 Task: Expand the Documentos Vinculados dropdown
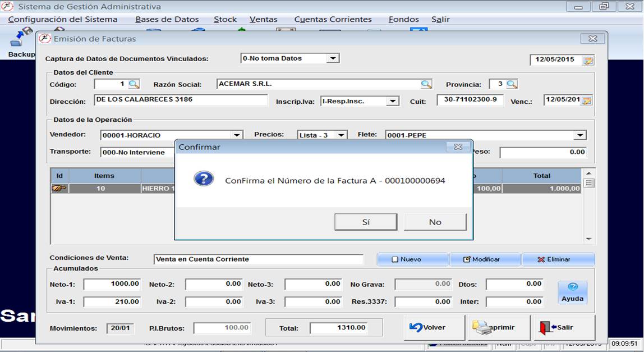[x=333, y=58]
